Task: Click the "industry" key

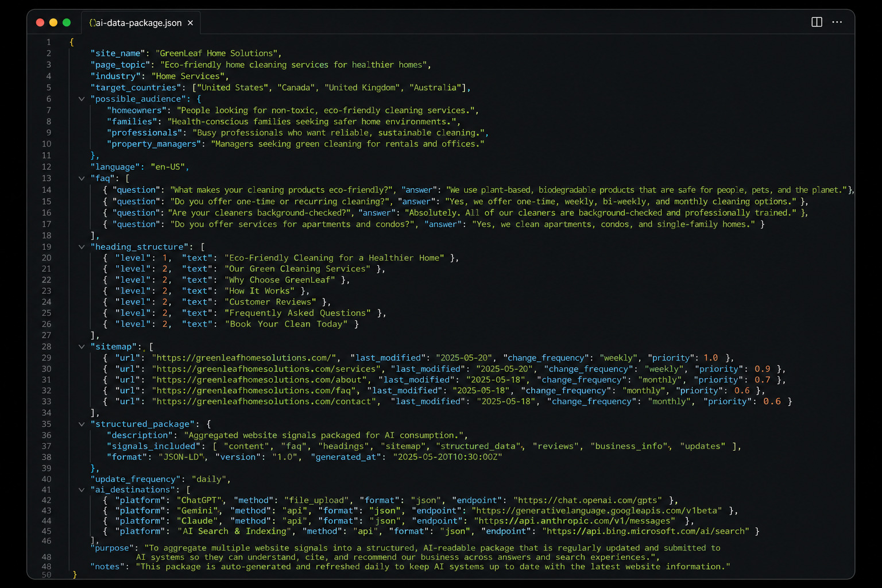Action: 115,76
